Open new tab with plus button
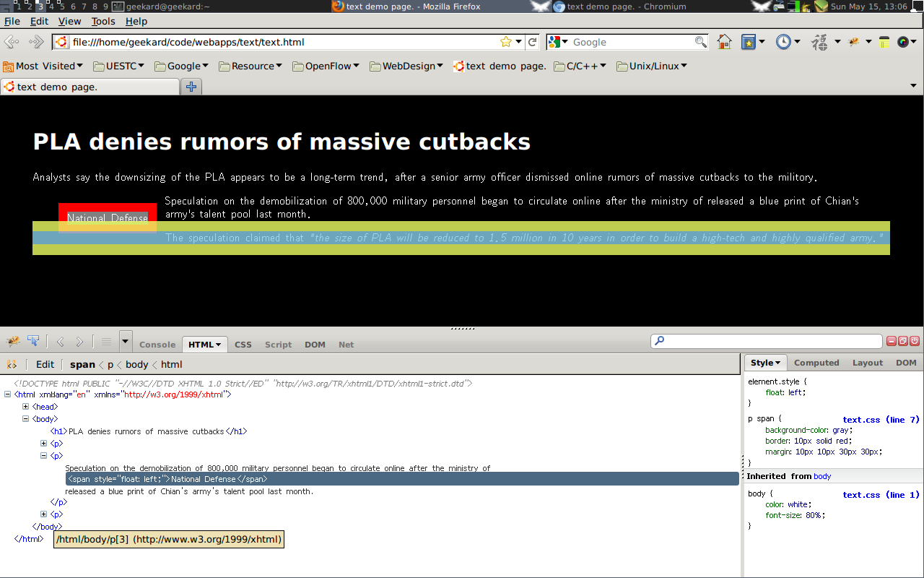Image resolution: width=924 pixels, height=578 pixels. tap(191, 87)
